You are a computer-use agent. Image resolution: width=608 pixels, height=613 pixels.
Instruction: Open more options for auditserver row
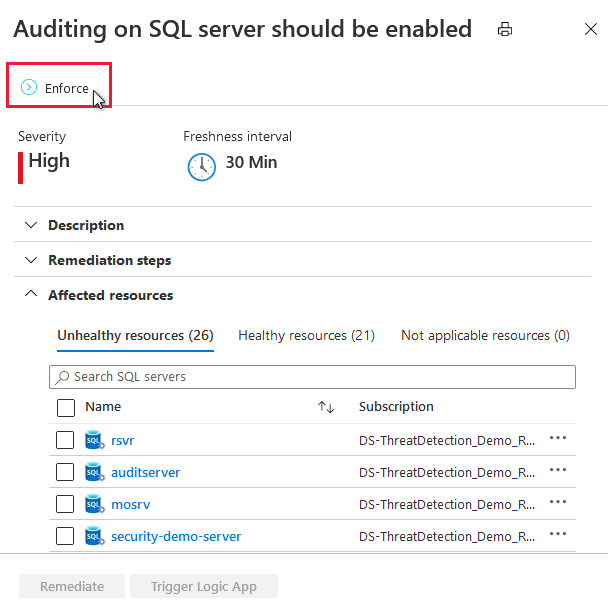[x=558, y=471]
